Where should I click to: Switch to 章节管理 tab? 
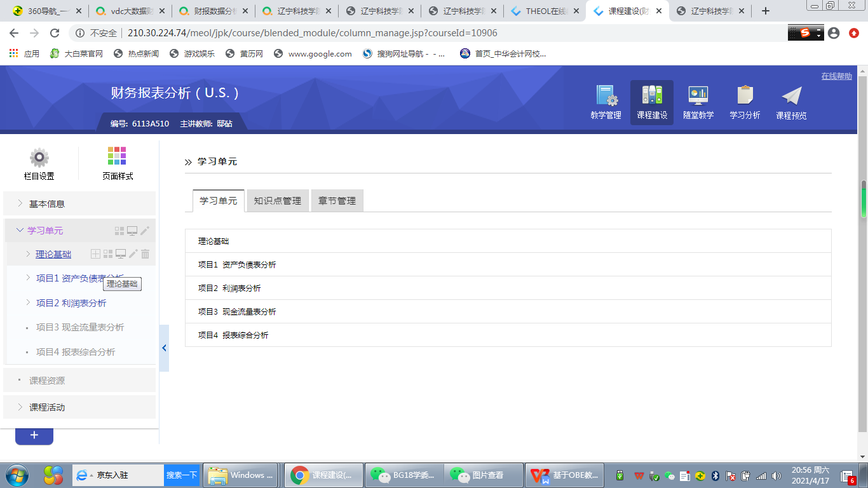pyautogui.click(x=337, y=201)
